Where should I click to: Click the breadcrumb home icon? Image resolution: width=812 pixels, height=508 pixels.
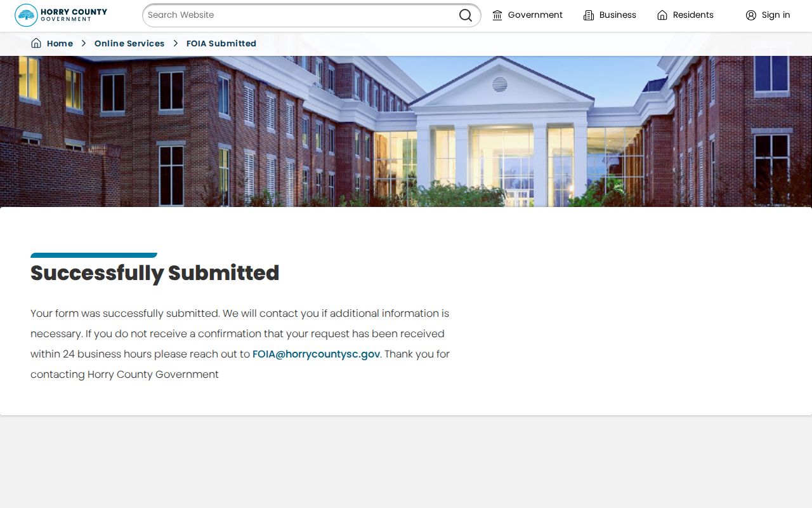(36, 43)
